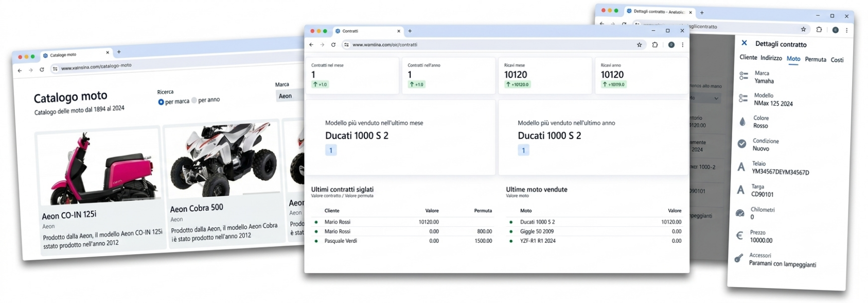868x303 pixels.
Task: Go forward in the Contratti window
Action: tap(322, 45)
